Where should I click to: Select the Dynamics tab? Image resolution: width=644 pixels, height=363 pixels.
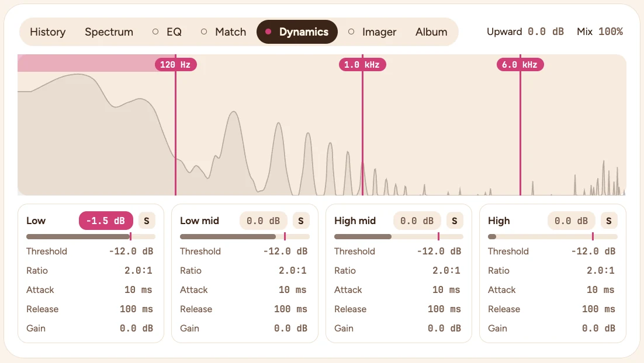click(x=297, y=32)
